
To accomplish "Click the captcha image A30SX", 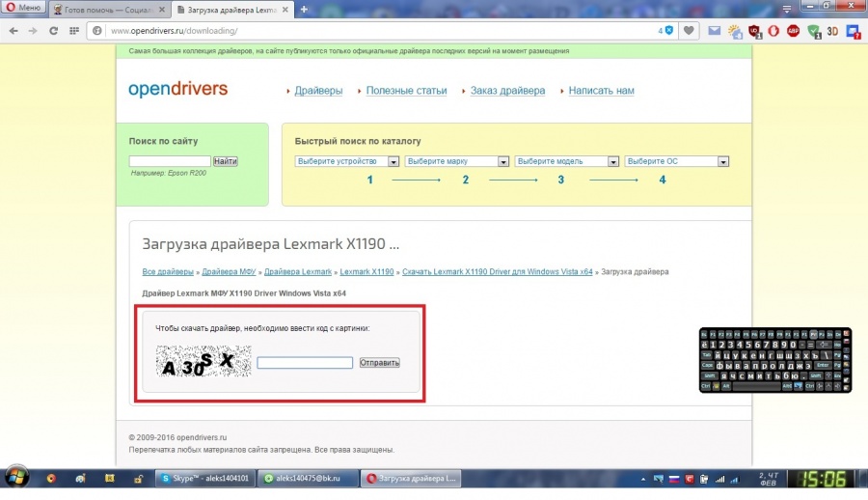I will (203, 361).
